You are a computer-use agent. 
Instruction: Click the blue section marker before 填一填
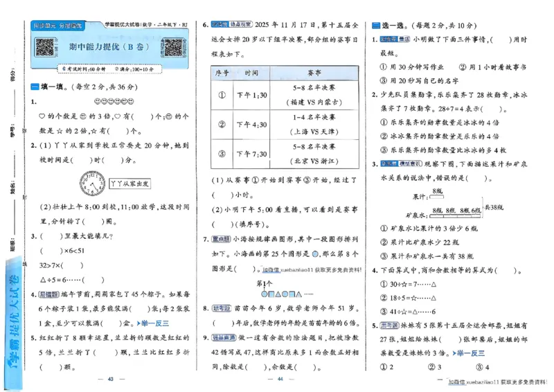pos(35,87)
